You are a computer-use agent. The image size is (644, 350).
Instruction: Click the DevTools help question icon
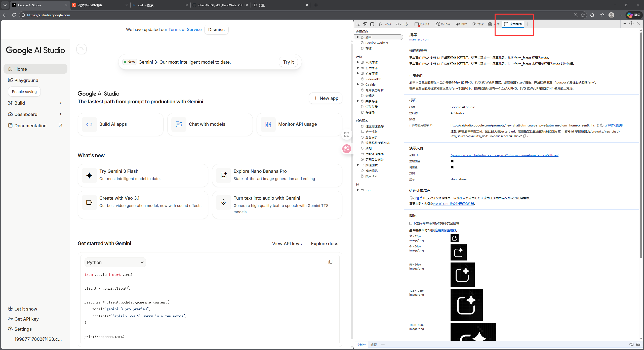coord(631,23)
